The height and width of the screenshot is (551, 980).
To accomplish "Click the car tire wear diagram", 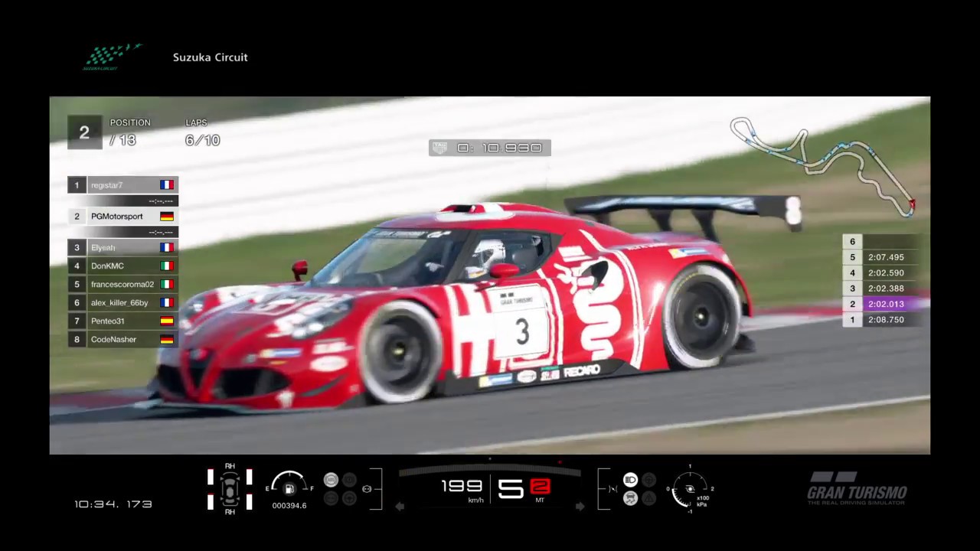I will (230, 488).
